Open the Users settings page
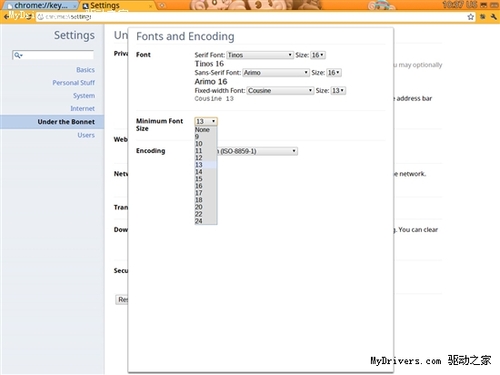500x375 pixels. tap(86, 135)
